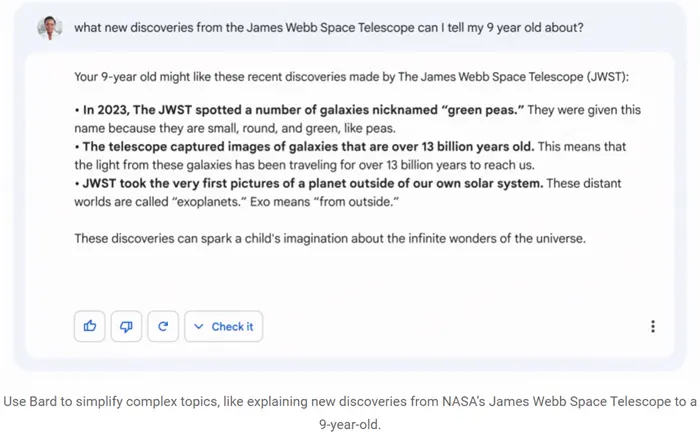Click the line about light traveling 13 billion years
This screenshot has width=700, height=434.
304,165
